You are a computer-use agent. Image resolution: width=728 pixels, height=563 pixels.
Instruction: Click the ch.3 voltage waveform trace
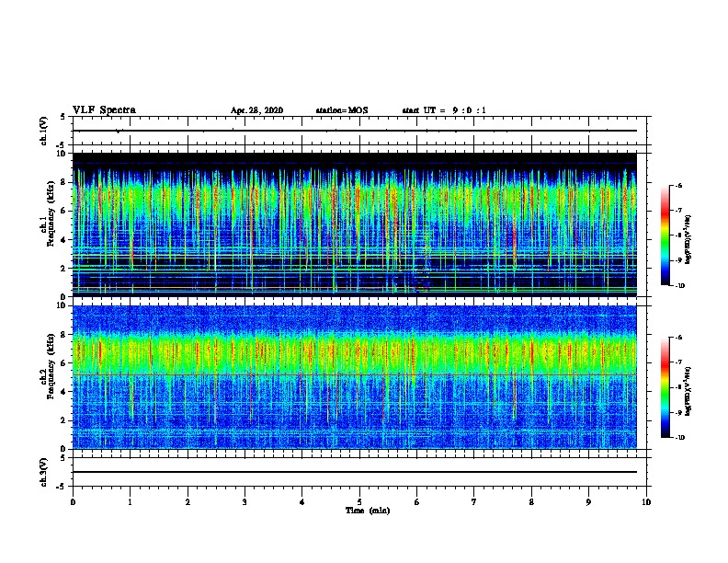pyautogui.click(x=354, y=472)
